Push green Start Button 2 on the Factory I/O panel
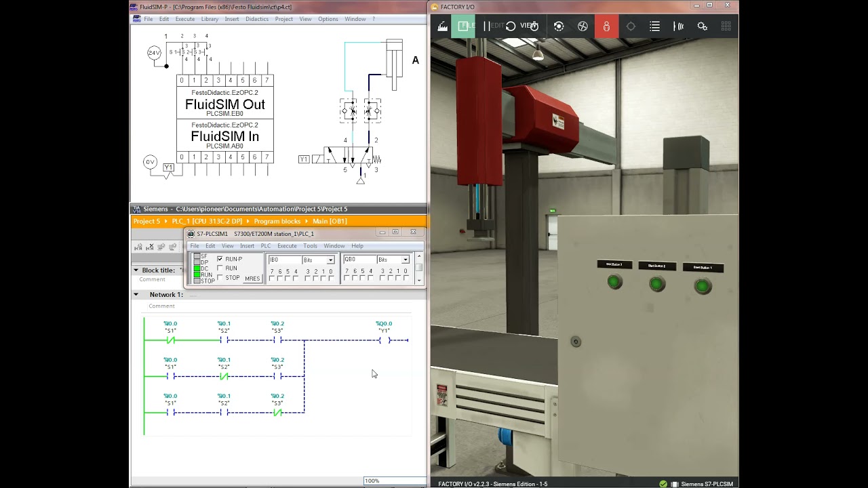The height and width of the screenshot is (488, 868). pos(656,284)
